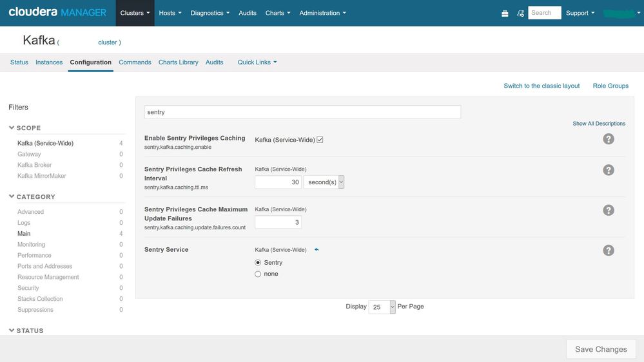
Task: Open the Clusters menu
Action: pyautogui.click(x=135, y=13)
